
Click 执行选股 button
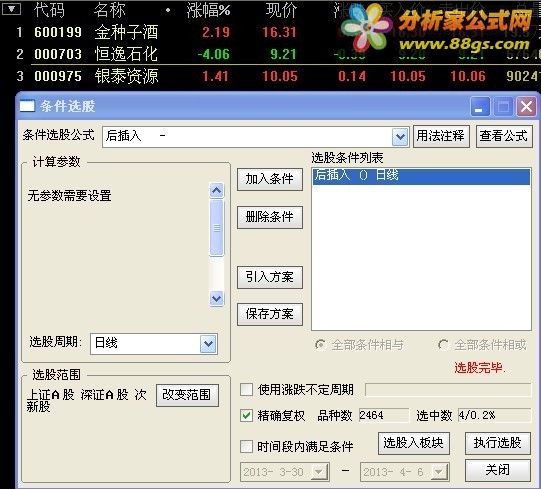coord(497,443)
